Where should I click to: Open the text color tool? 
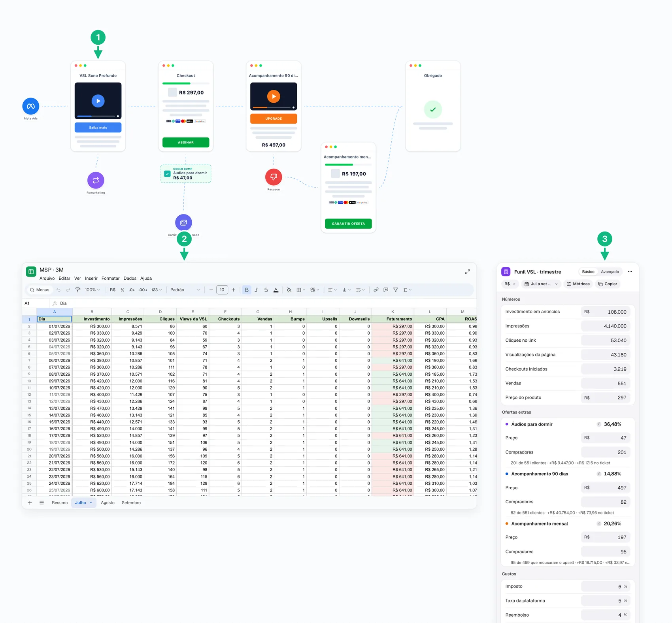pos(276,290)
